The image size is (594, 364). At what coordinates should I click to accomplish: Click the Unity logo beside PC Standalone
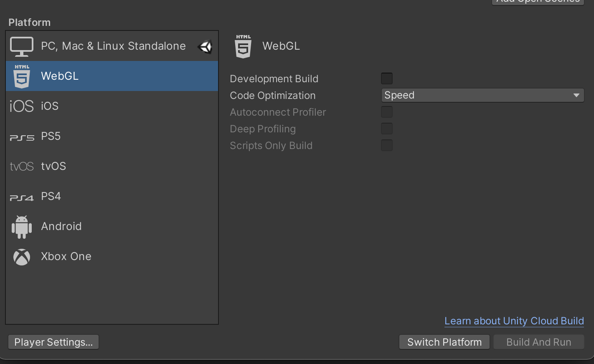[205, 46]
